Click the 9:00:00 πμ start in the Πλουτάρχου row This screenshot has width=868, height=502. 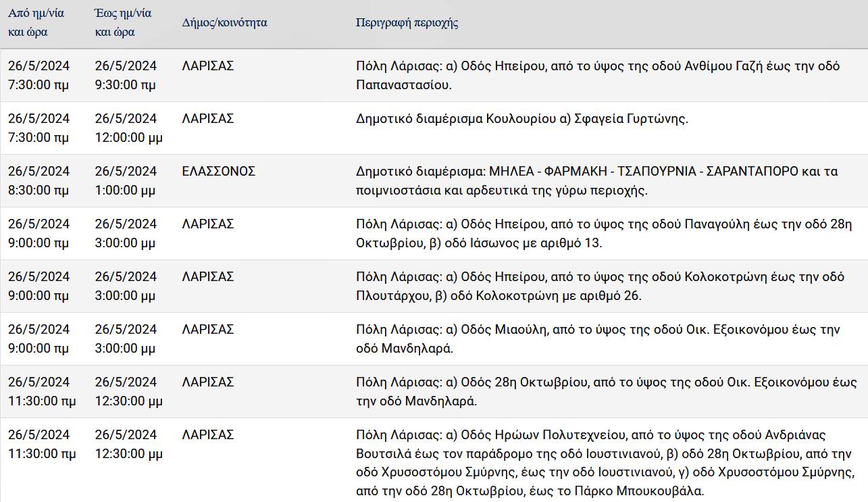(x=39, y=286)
